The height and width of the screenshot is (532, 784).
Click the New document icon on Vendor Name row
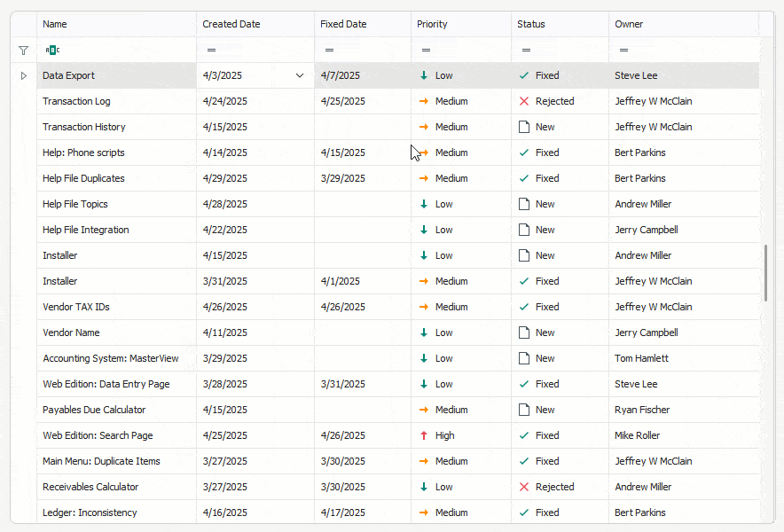pyautogui.click(x=522, y=332)
